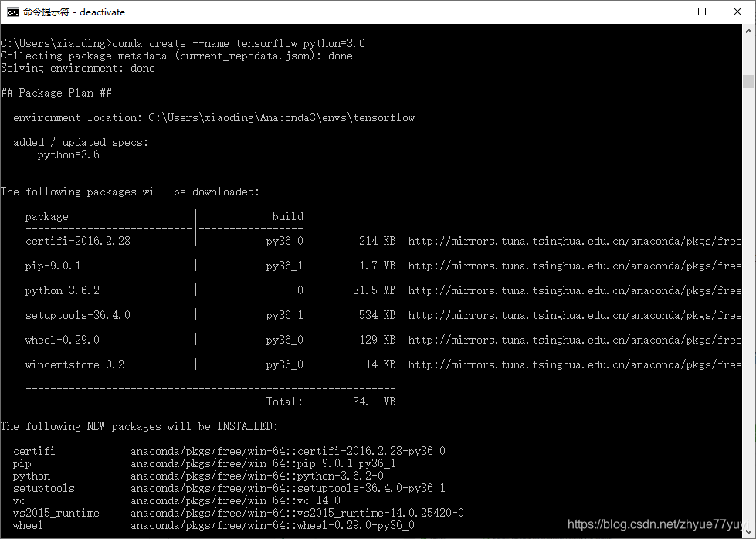Click 'The following NEW packages will be INSTALLED:' line
The width and height of the screenshot is (756, 539).
(139, 426)
